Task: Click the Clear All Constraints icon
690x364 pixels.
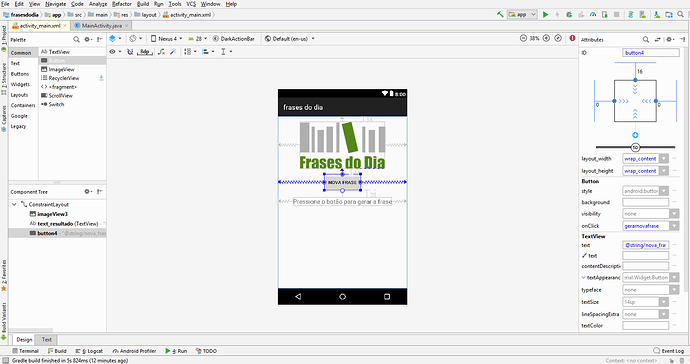Action: click(x=161, y=52)
